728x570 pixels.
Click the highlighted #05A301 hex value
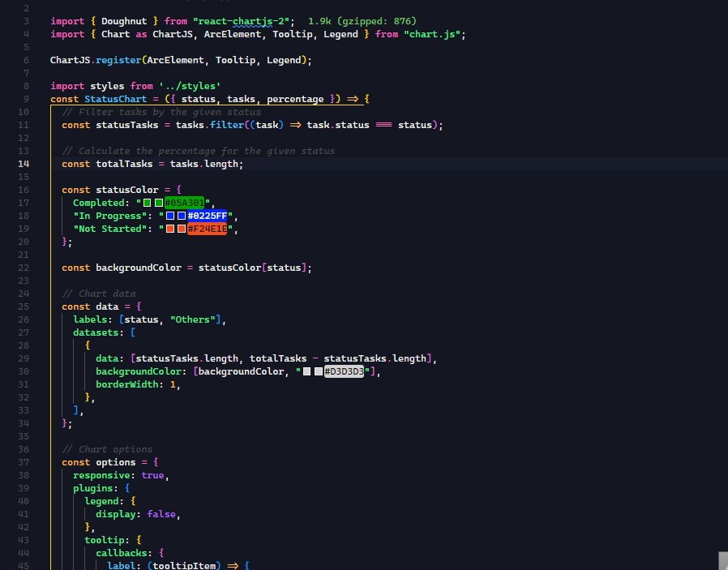[x=184, y=203]
